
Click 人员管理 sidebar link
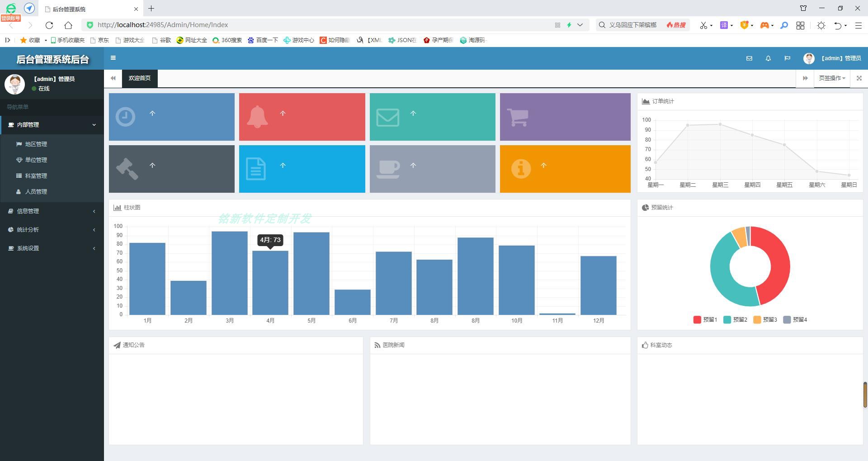(x=36, y=192)
